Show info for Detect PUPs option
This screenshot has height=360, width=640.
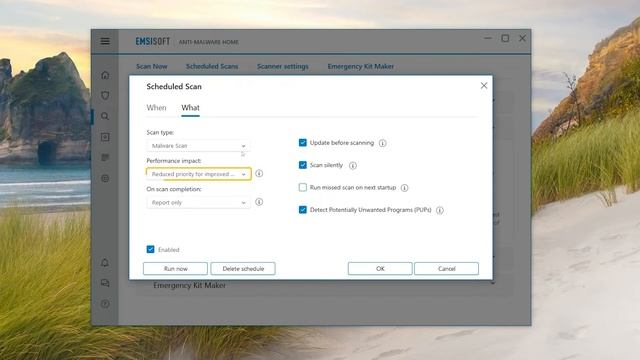click(440, 210)
